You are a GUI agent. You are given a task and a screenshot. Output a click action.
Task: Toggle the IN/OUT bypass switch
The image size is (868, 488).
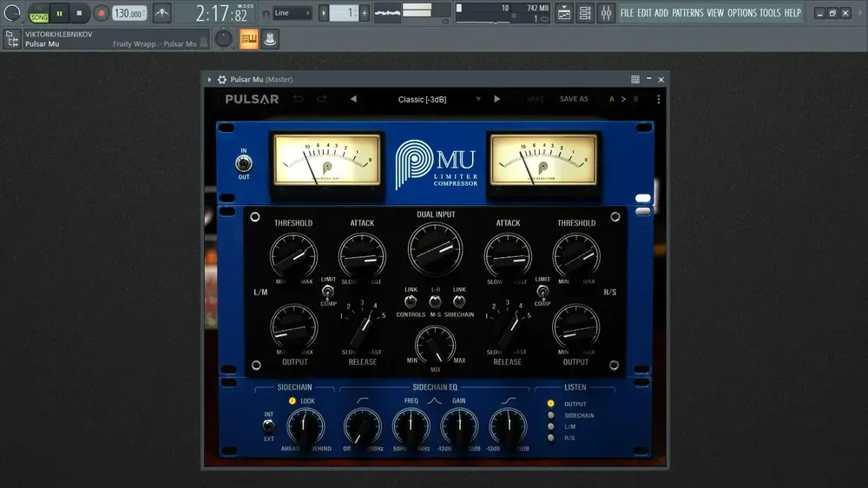(x=244, y=163)
